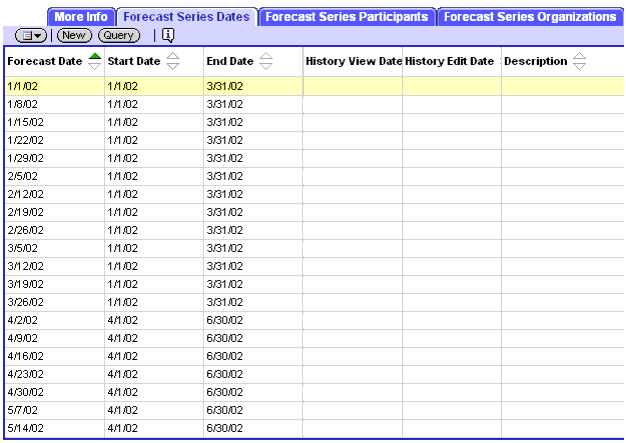Click Start Date cell in 4/9/02 row
This screenshot has width=626, height=443.
(154, 338)
